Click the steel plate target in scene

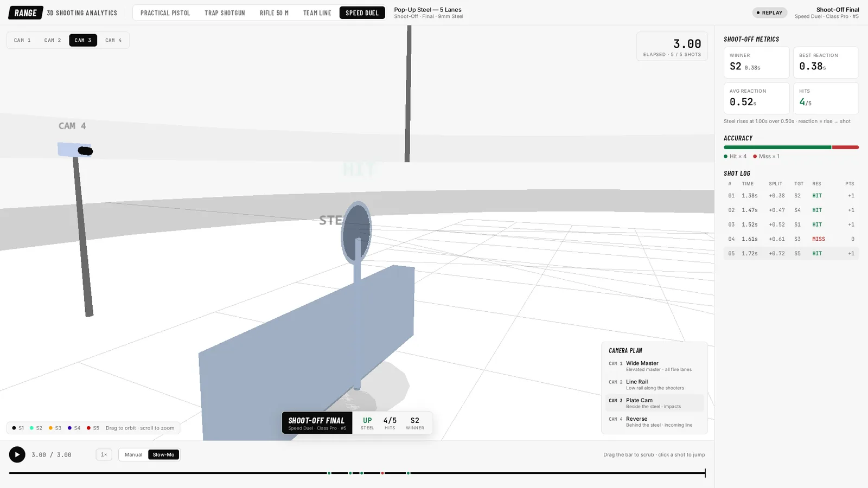(356, 232)
